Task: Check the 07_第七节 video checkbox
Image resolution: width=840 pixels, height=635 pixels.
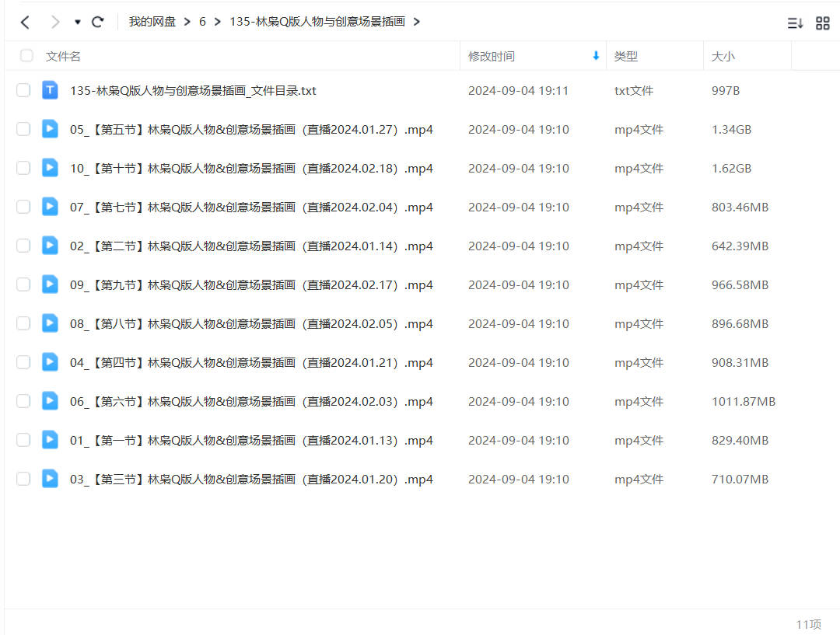Action: (x=23, y=207)
